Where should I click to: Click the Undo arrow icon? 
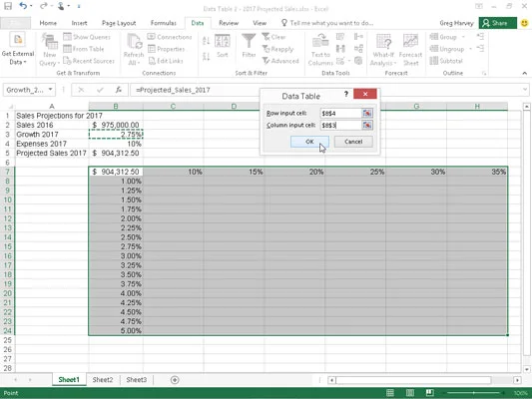[x=23, y=6]
